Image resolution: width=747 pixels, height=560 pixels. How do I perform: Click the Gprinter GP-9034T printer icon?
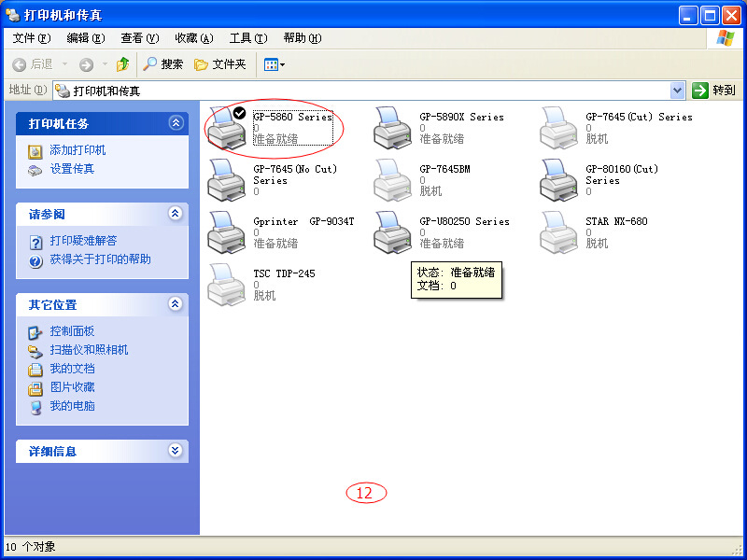tap(227, 232)
